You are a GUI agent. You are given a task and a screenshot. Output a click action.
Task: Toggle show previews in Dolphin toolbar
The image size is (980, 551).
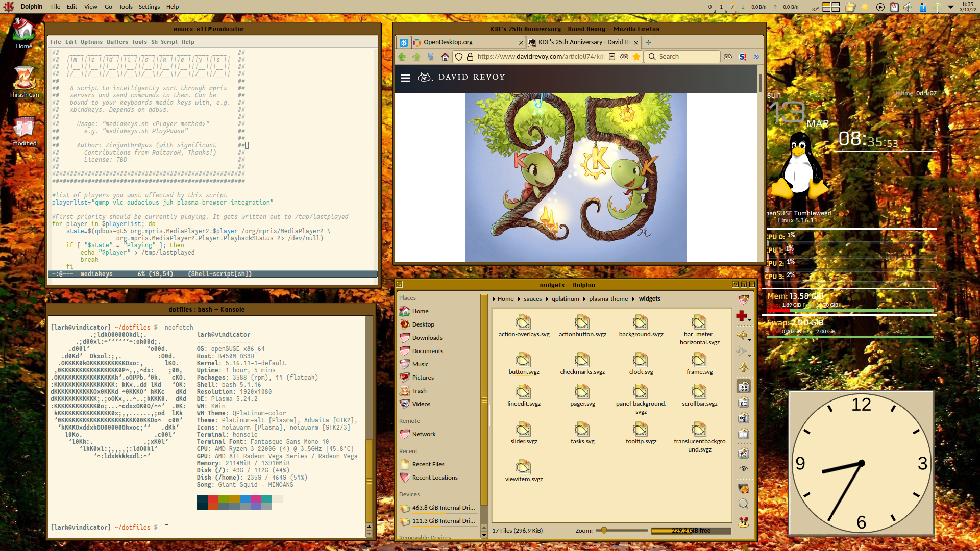point(744,453)
